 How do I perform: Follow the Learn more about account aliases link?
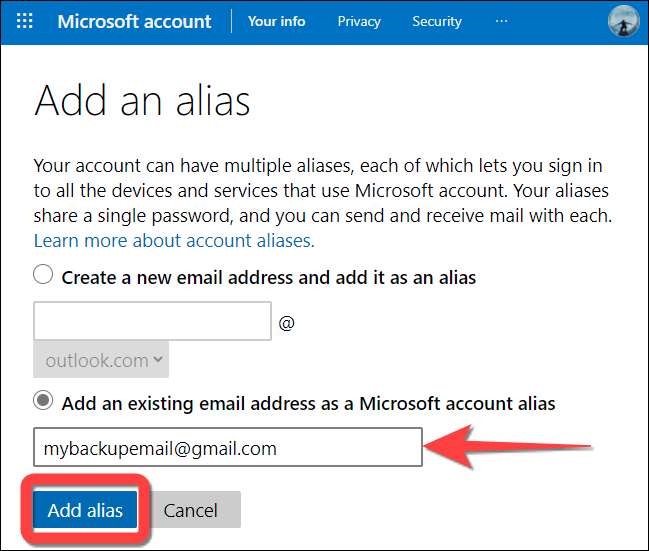[x=174, y=241]
